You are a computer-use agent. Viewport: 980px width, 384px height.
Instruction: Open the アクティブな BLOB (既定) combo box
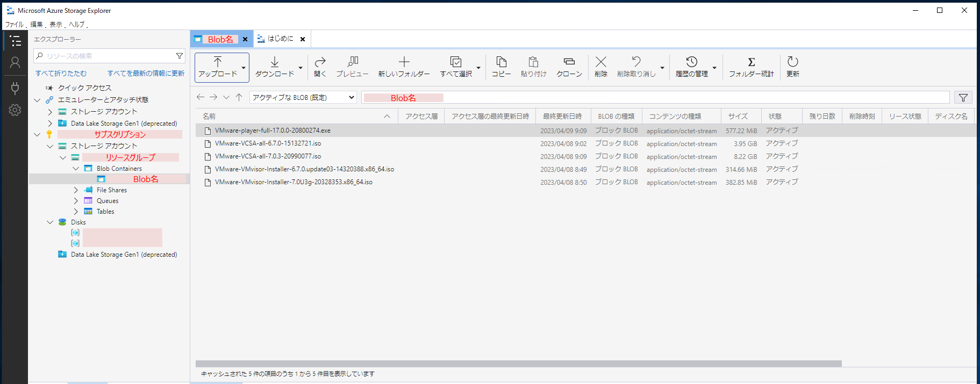303,97
